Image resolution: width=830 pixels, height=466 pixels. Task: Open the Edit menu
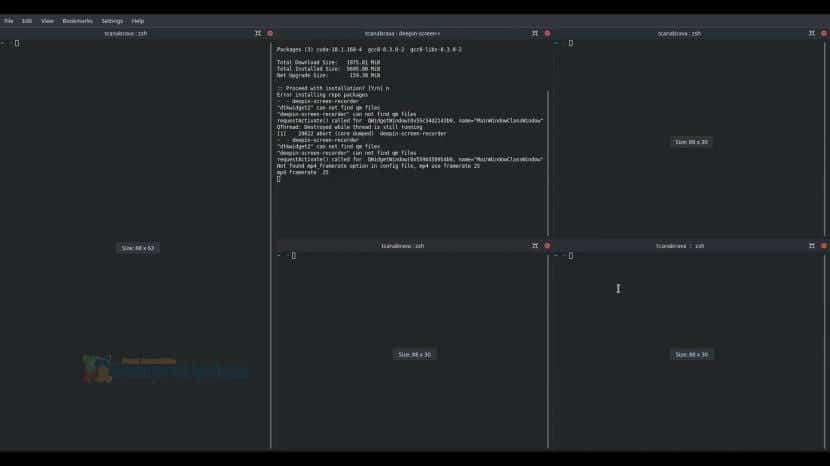point(26,21)
